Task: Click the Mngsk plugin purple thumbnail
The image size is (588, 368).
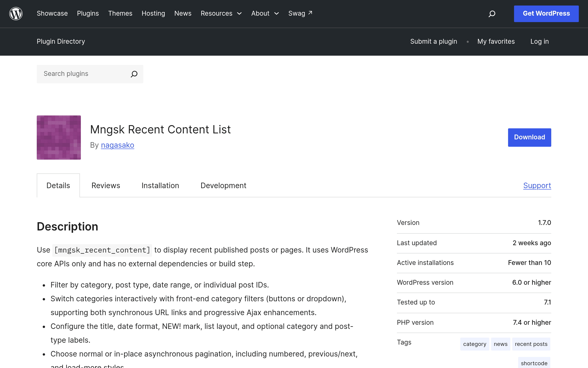Action: coord(59,138)
